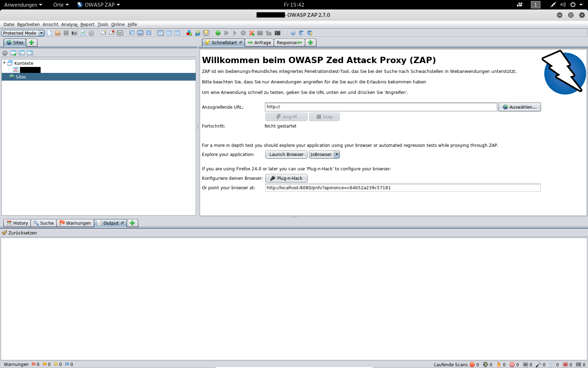This screenshot has height=368, width=588.
Task: Click export context icon in Sites panel
Action: click(30, 53)
